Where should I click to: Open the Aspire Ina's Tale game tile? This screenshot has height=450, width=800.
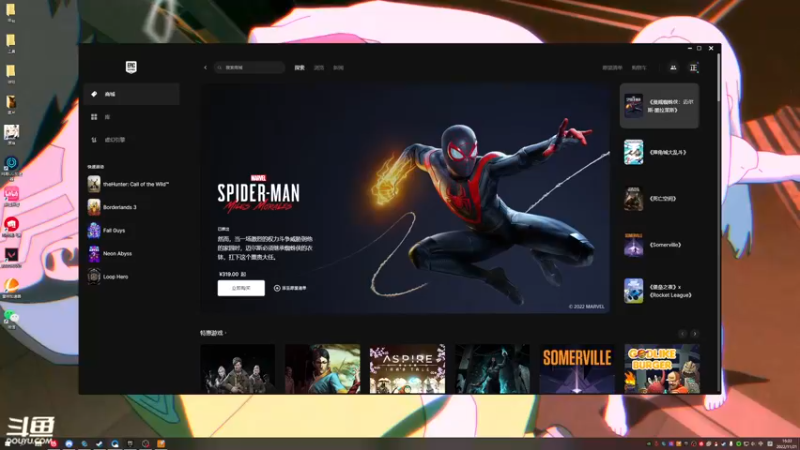coord(407,369)
